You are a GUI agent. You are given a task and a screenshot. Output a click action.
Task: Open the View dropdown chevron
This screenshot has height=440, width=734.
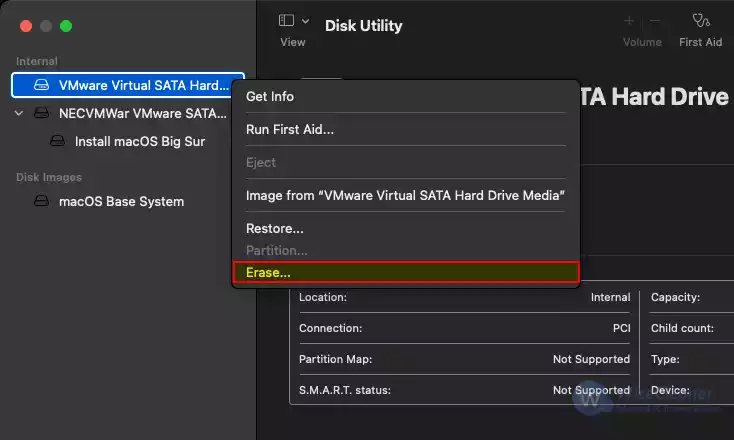pos(305,21)
